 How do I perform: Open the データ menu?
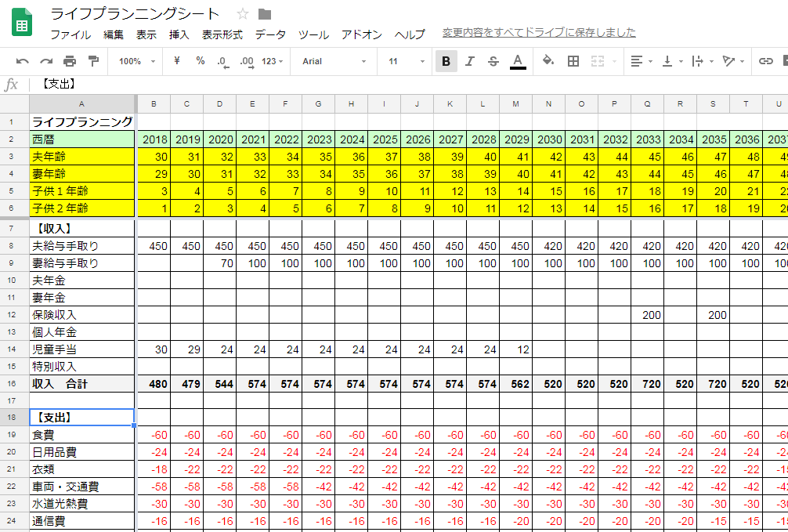(x=270, y=34)
